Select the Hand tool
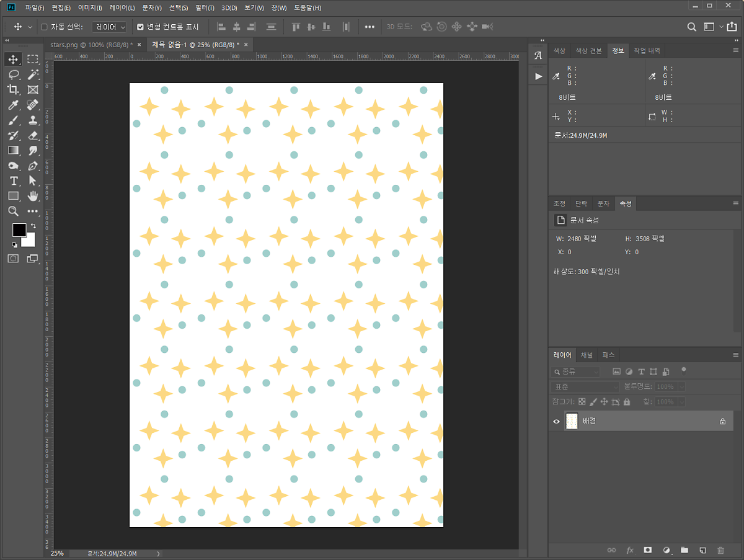 click(x=33, y=196)
